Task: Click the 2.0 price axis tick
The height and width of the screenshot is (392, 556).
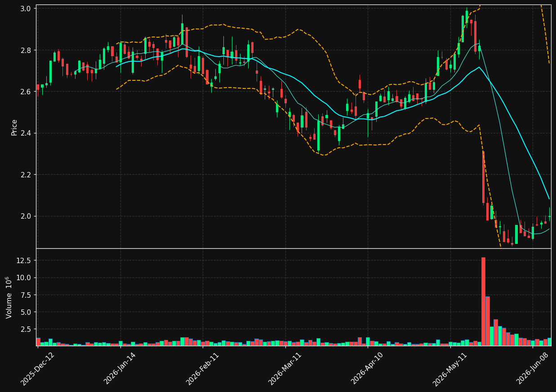Action: point(27,216)
